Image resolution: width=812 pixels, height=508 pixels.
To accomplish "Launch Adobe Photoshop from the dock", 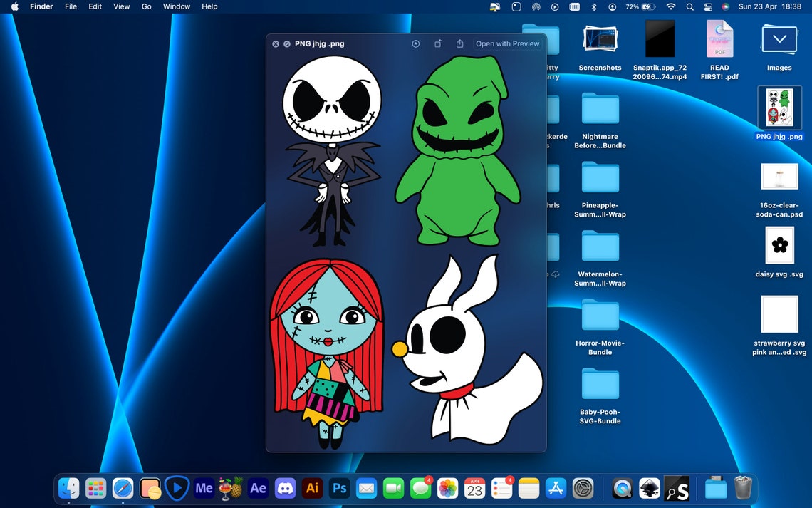I will point(339,489).
